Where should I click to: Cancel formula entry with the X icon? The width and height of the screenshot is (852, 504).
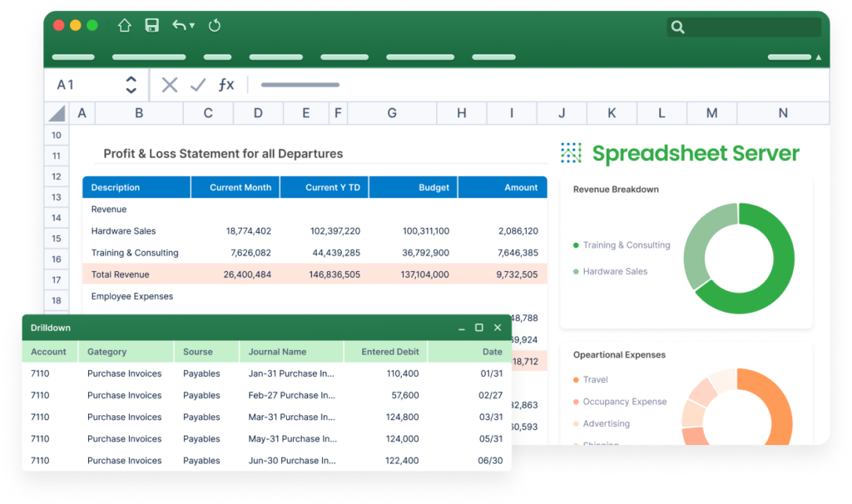click(x=169, y=84)
